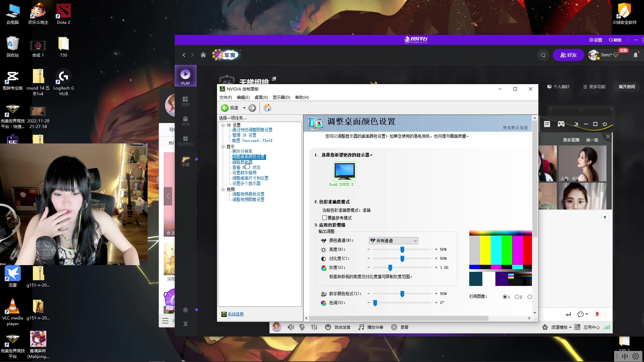Open the 文件(F) menu

pyautogui.click(x=226, y=98)
